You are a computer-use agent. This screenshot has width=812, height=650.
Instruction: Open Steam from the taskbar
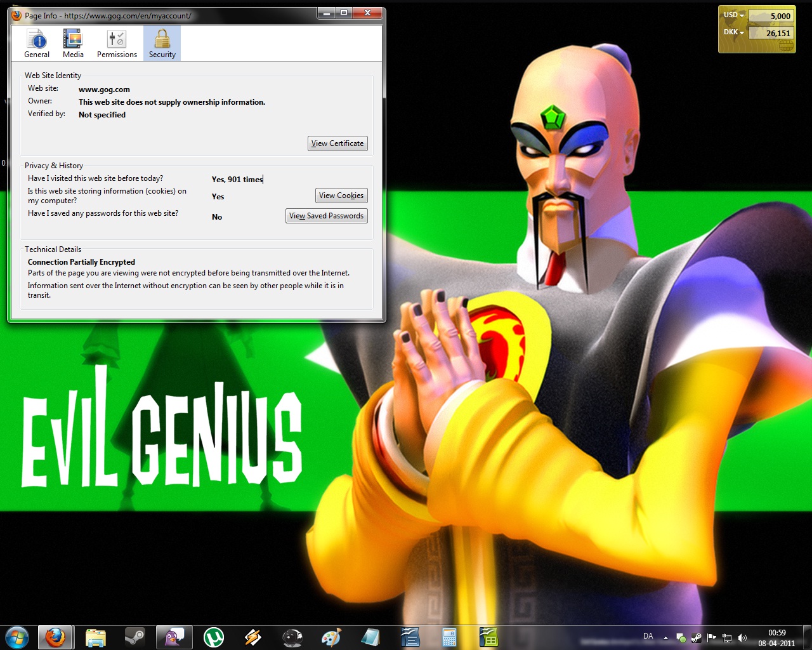pyautogui.click(x=134, y=637)
